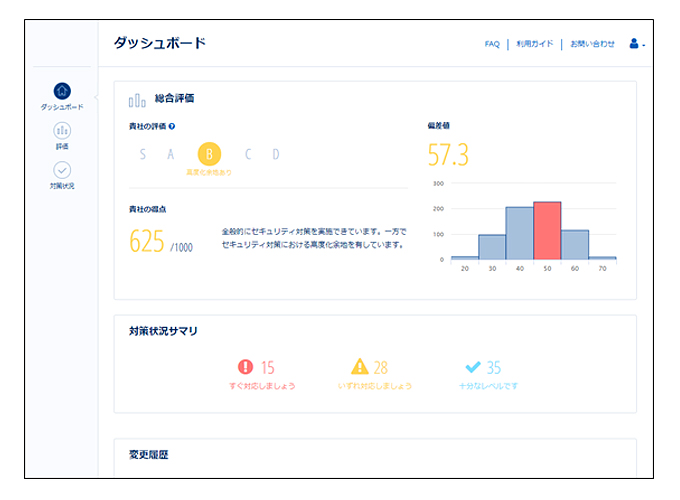The image size is (680, 500).
Task: Click the /1000 score denominator
Action: tap(181, 248)
